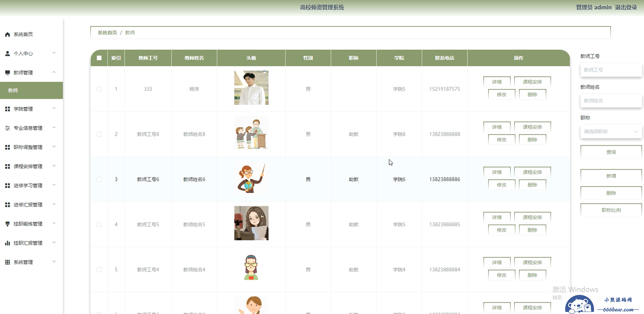Click 修改 for 教师姓名8
644x314 pixels.
click(502, 140)
